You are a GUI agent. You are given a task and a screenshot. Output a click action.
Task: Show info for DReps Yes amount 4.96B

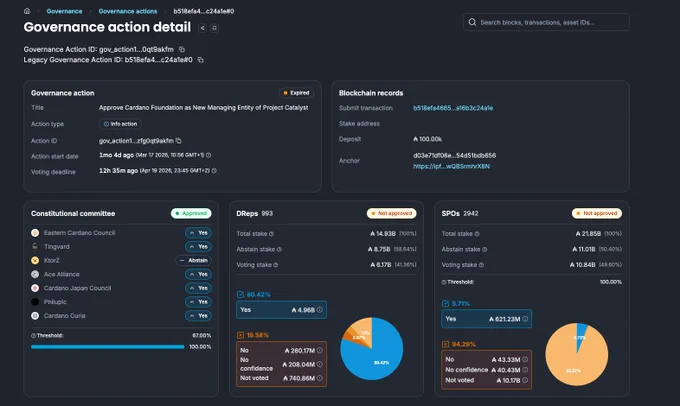click(x=320, y=310)
